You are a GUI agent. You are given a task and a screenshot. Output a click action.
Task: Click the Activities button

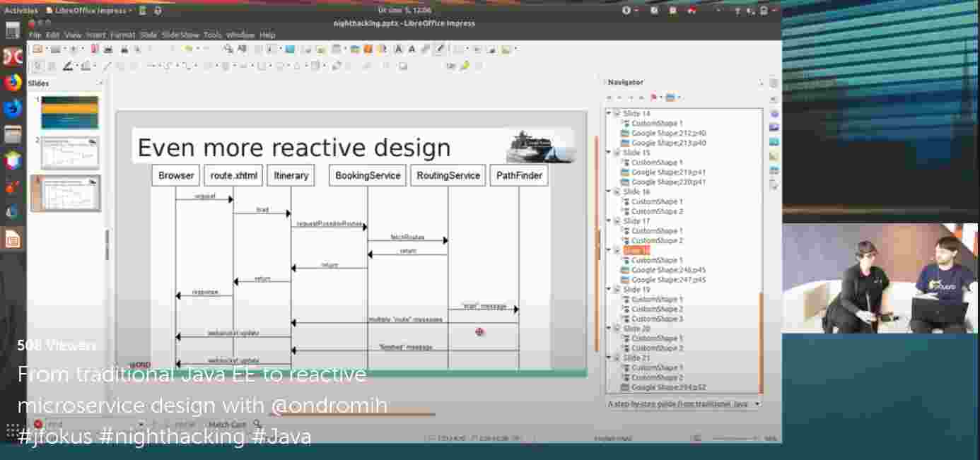point(21,11)
